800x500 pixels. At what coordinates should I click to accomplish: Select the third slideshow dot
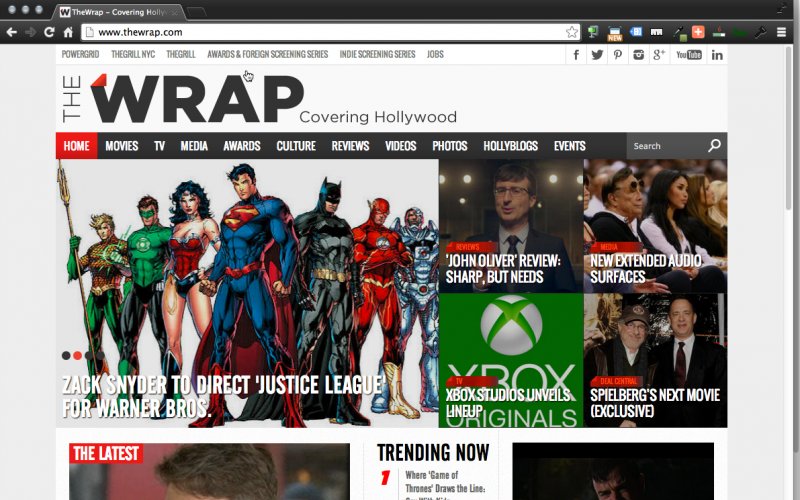89,356
